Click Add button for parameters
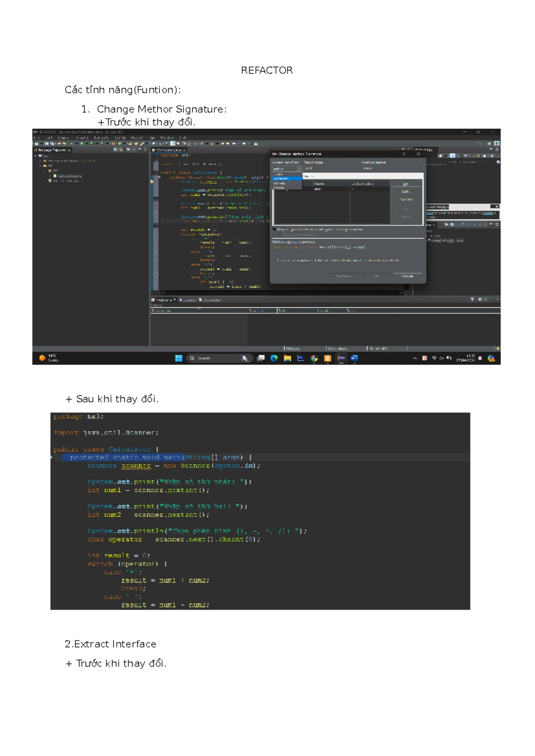 tap(406, 184)
